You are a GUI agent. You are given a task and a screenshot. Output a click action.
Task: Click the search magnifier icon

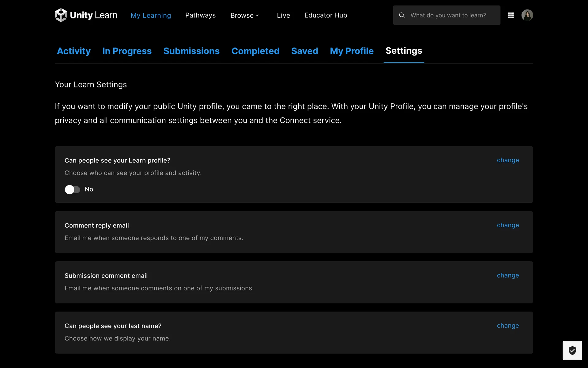tap(402, 15)
